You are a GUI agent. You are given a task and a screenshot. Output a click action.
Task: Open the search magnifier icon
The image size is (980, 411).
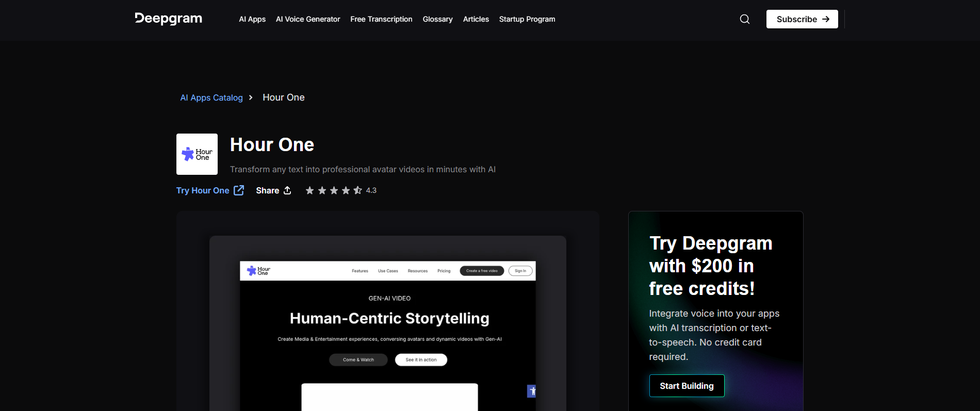[x=744, y=19]
